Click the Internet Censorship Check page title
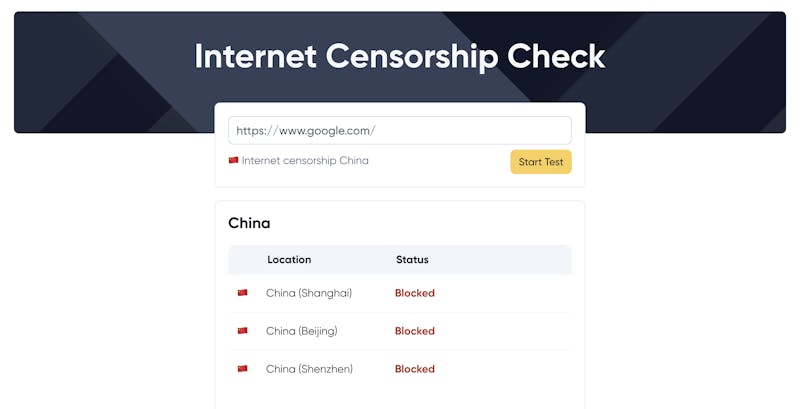 click(399, 56)
